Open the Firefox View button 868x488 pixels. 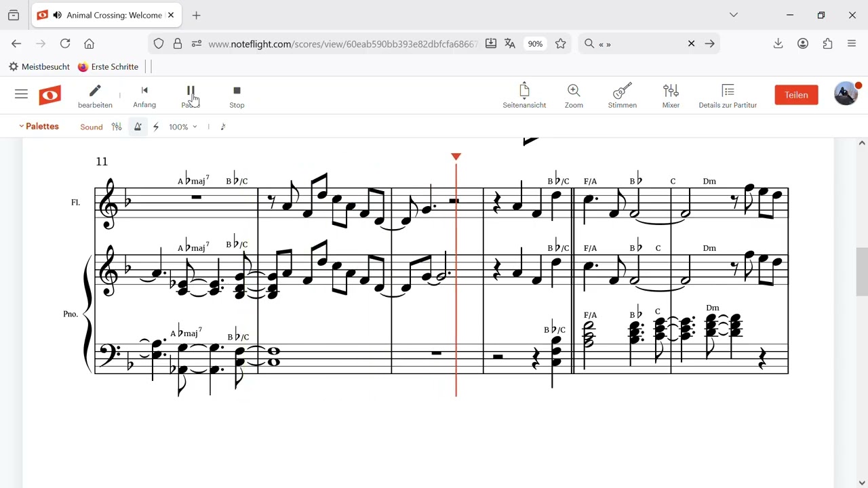(14, 15)
